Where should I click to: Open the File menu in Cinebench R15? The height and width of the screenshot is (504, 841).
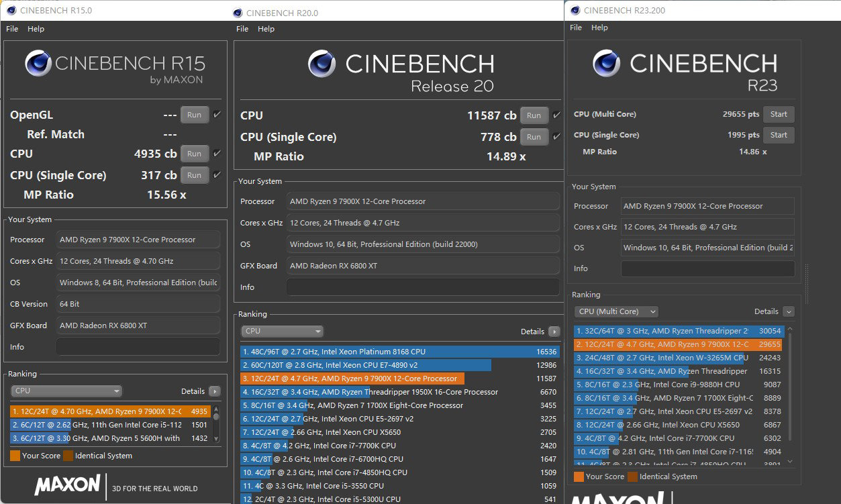12,30
